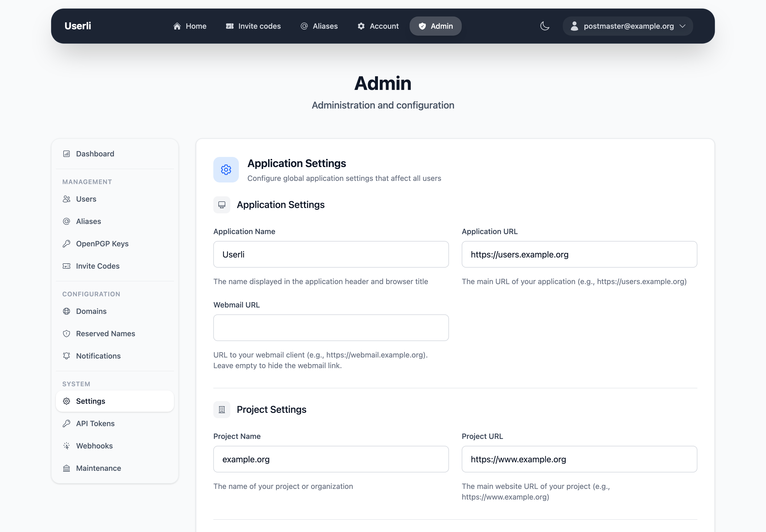The image size is (766, 532).
Task: Click the Dashboard chart icon in sidebar
Action: [x=67, y=154]
